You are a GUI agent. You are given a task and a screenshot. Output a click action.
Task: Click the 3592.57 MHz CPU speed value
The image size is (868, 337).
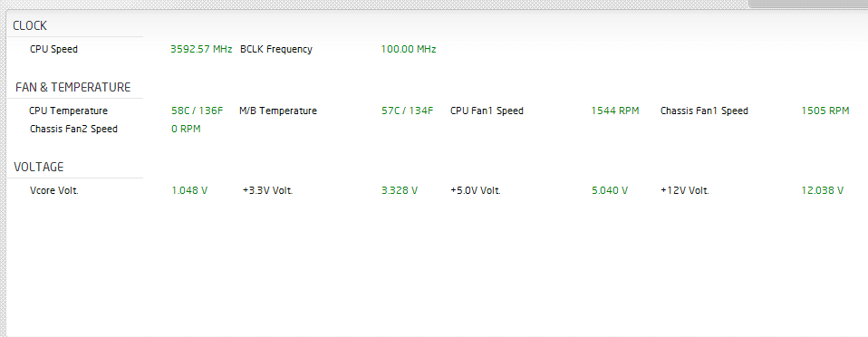tap(201, 49)
